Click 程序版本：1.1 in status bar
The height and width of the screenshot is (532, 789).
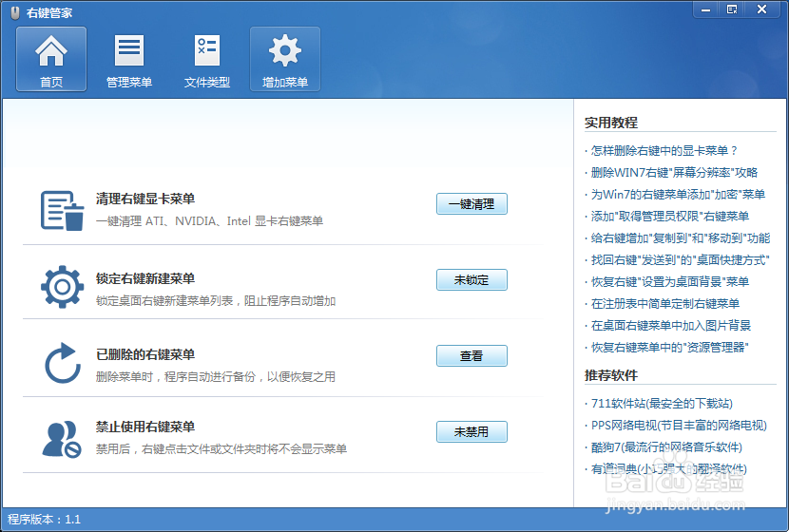[x=45, y=520]
